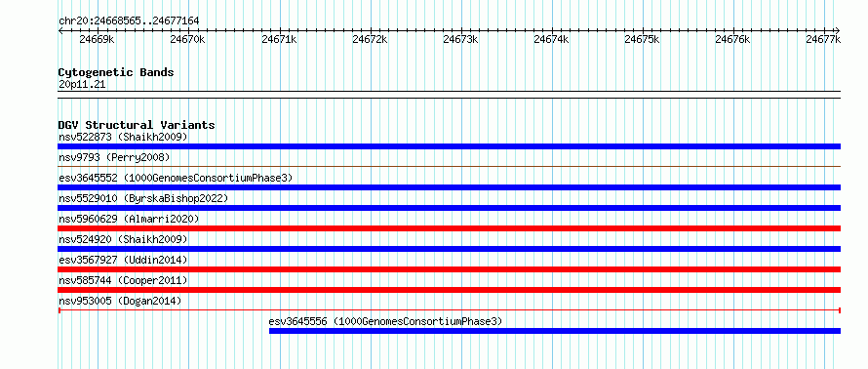Open nsv5960629 (Almarri2020) variant label
Screen dimensions: 868x369
[x=129, y=219]
